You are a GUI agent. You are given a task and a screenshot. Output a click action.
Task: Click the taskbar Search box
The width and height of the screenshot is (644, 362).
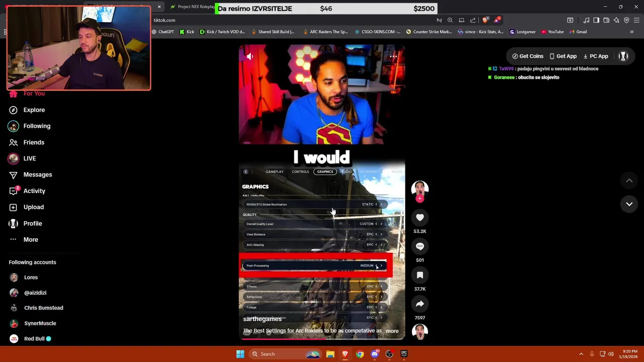pos(285,354)
